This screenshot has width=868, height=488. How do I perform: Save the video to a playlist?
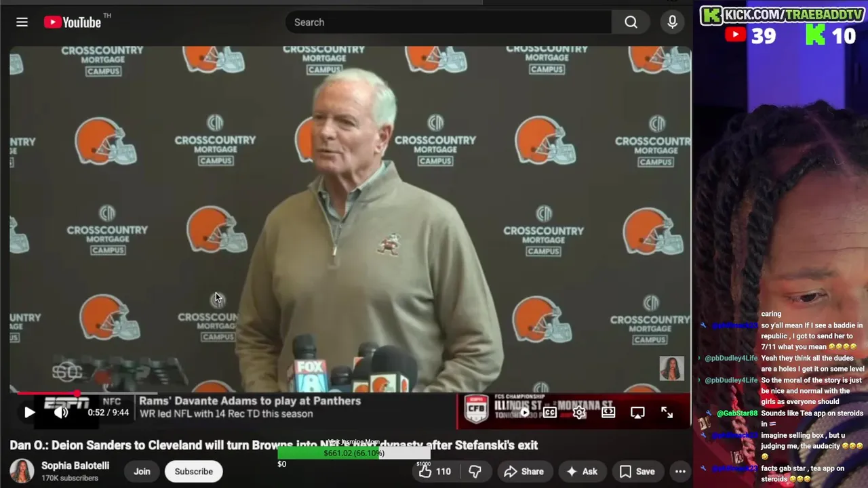tap(637, 471)
